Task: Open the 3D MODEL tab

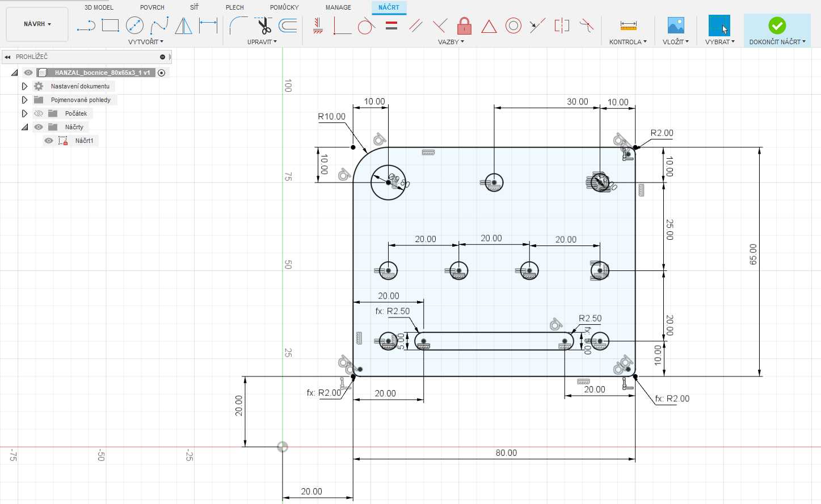Action: point(99,7)
